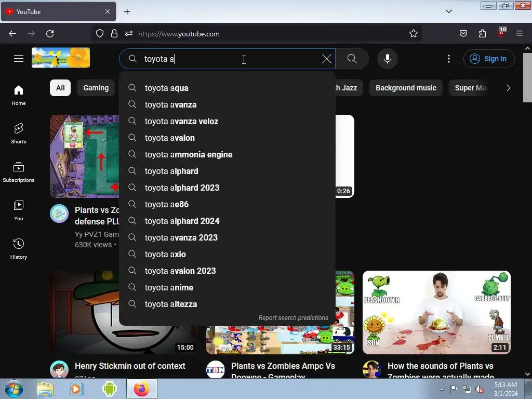Select the All filter chip
This screenshot has height=399, width=532.
tap(60, 88)
